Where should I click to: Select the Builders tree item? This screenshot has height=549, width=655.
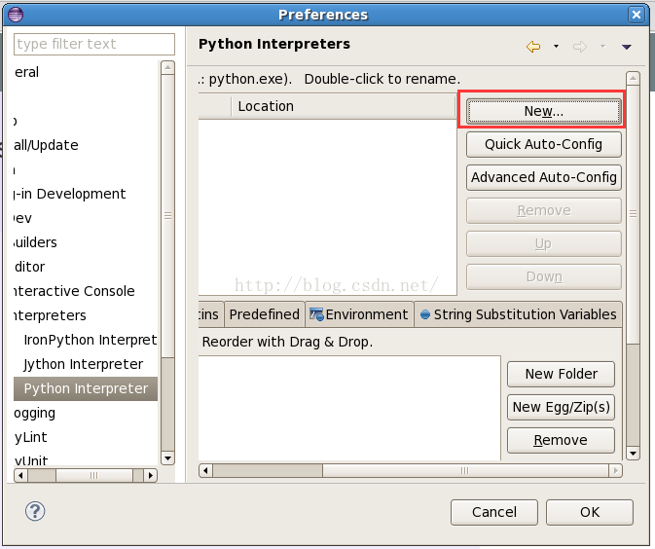tap(36, 242)
